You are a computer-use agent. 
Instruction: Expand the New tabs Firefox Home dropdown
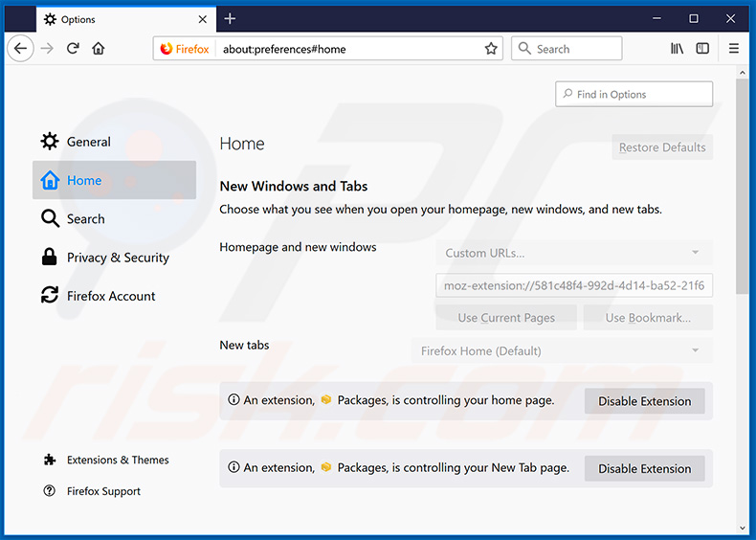562,350
